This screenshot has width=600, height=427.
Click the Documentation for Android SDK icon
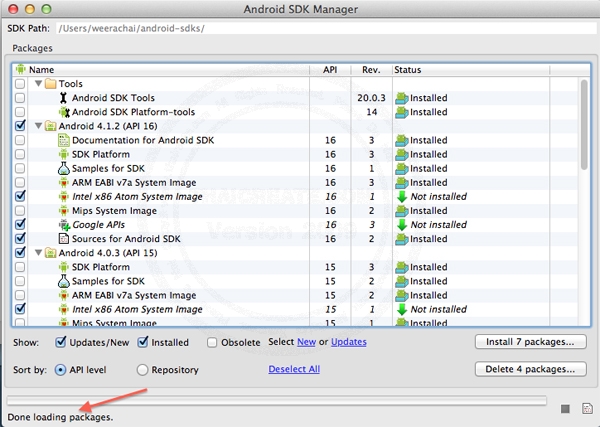pyautogui.click(x=64, y=140)
